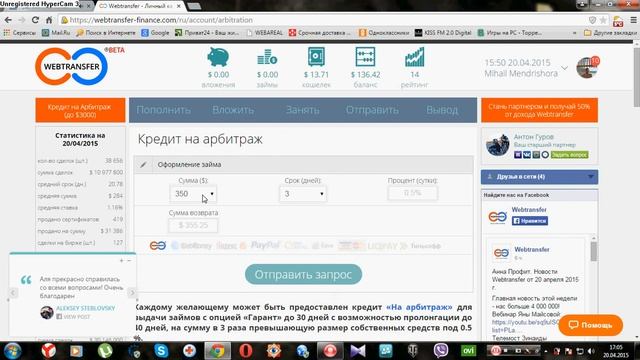
Task: Follow the «На арбитраж» link in text
Action: click(419, 307)
